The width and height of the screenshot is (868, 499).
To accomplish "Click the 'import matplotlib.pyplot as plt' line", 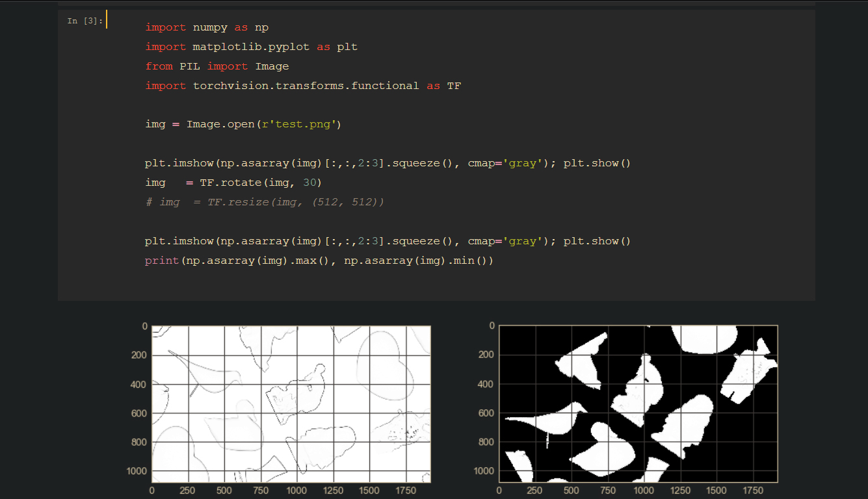I will coord(251,47).
